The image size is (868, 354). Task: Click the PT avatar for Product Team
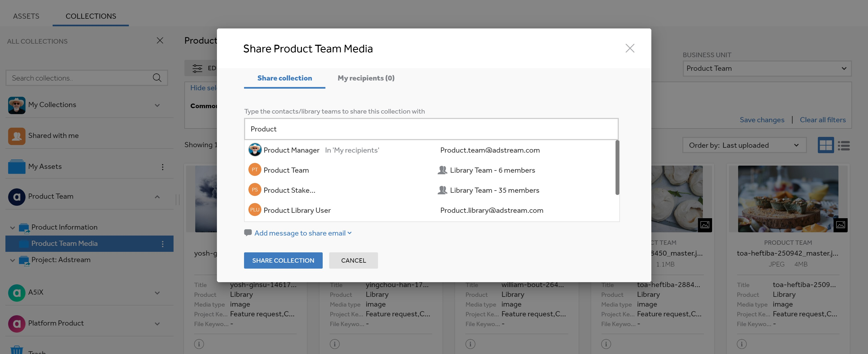(x=255, y=170)
